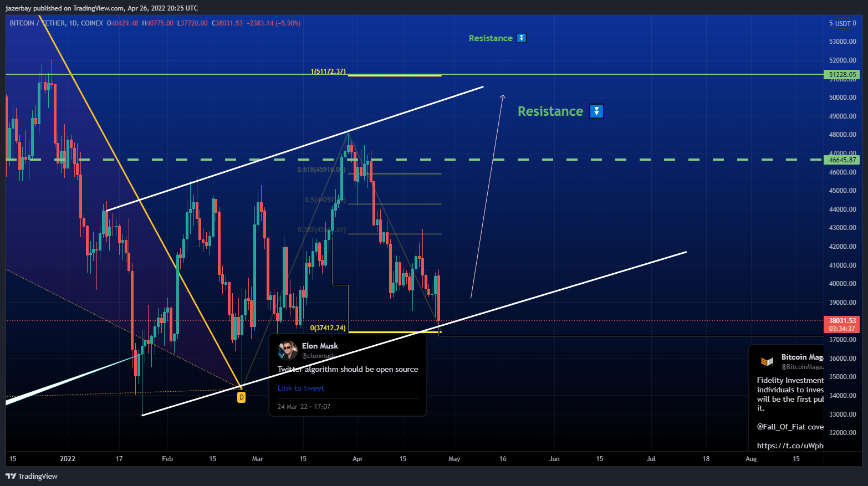Click the Aug label on time axis
Screen dimensions: 868x486
point(751,459)
